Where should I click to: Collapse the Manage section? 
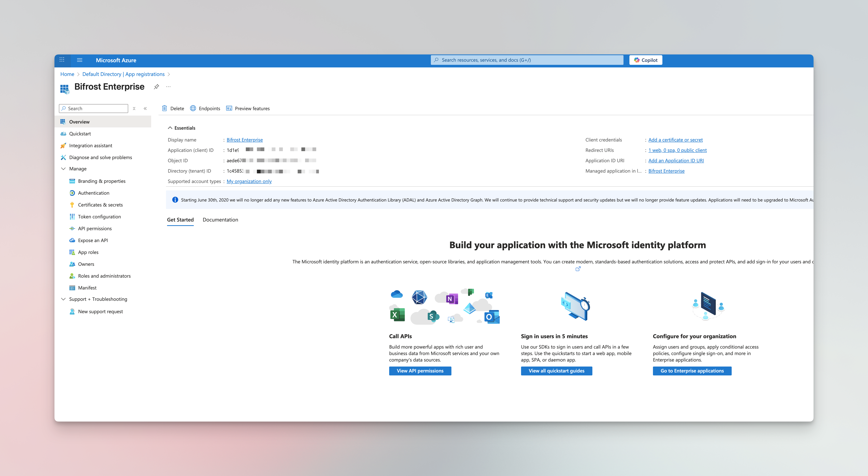(63, 169)
